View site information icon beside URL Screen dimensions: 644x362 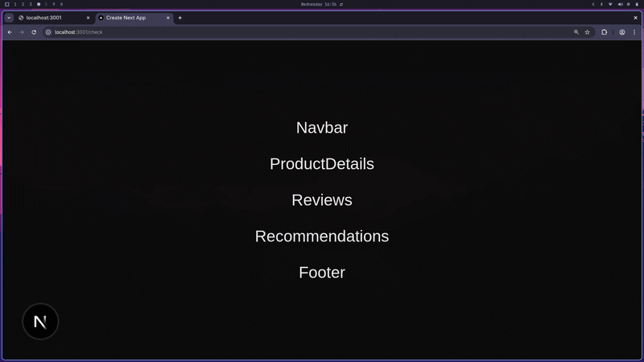(48, 32)
